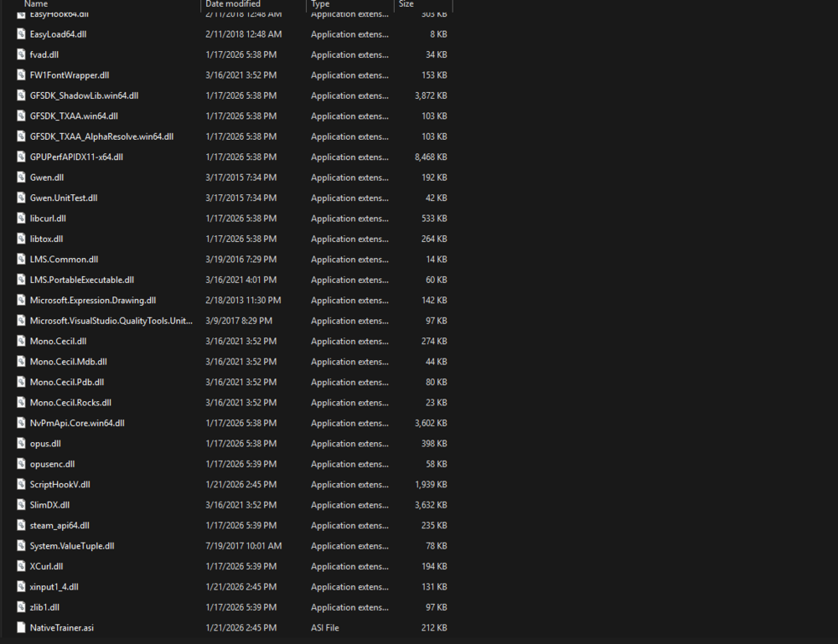Click the SlimDX.dll file icon
This screenshot has width=838, height=644.
pos(21,504)
